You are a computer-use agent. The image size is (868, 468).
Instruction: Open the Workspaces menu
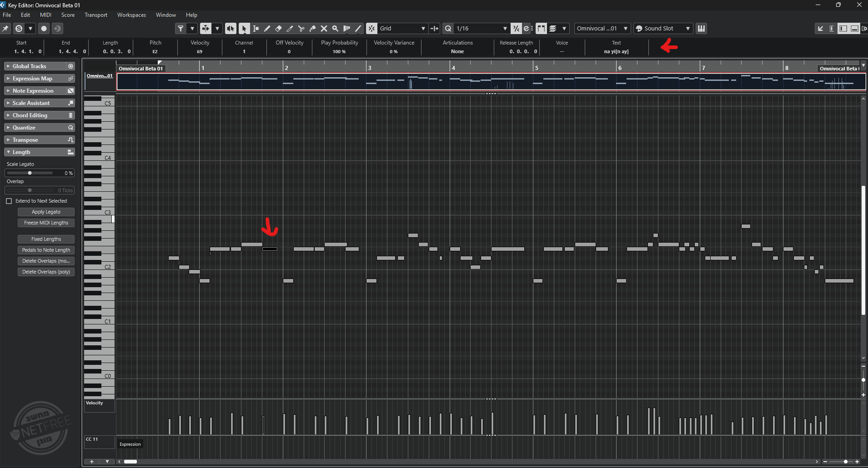[x=131, y=15]
